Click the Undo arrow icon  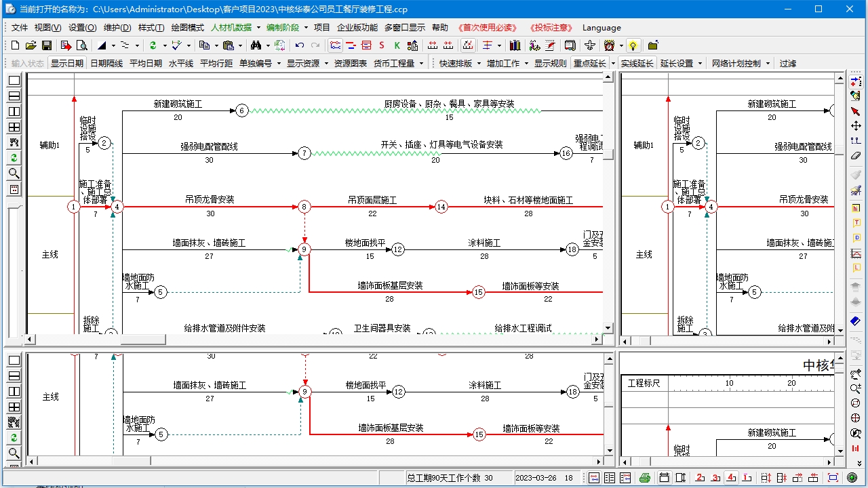[x=298, y=45]
